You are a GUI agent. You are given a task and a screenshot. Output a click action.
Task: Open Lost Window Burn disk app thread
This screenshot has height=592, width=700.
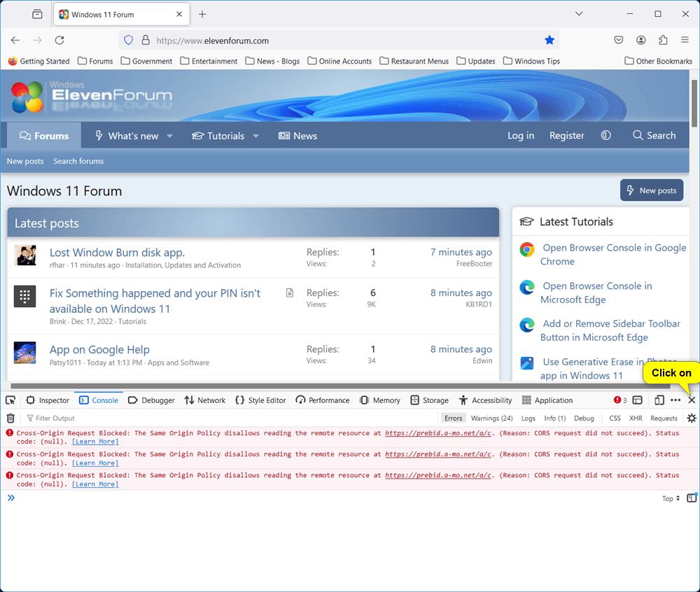point(117,253)
